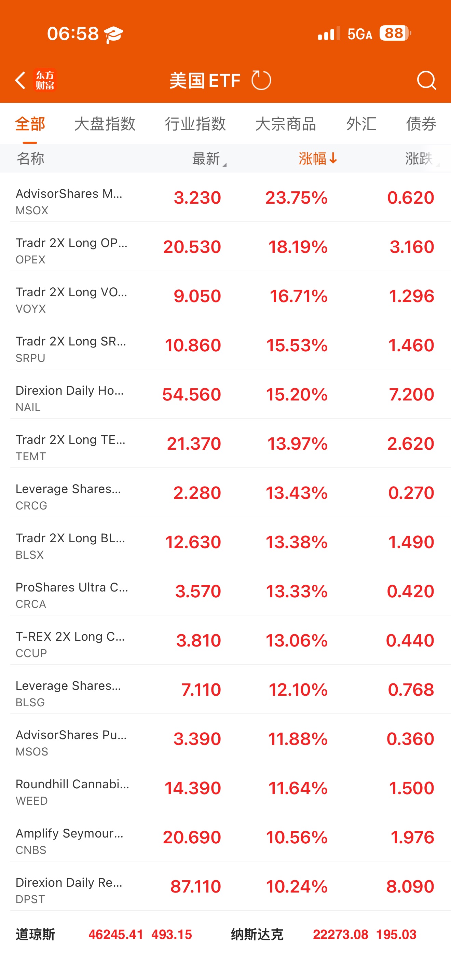Image resolution: width=451 pixels, height=980 pixels.
Task: Refresh the 美国ETF list
Action: (261, 80)
